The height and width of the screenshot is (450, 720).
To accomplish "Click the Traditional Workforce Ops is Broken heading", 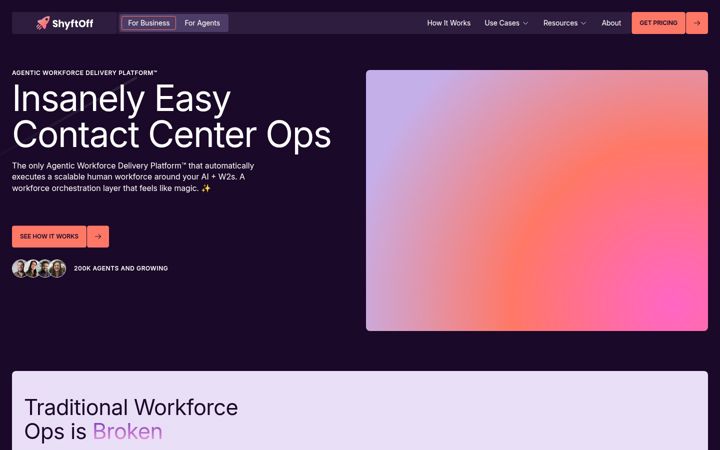I will point(131,419).
